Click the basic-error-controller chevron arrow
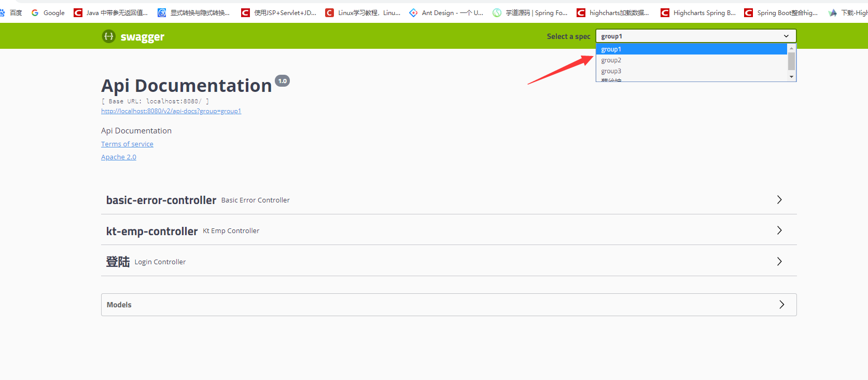Viewport: 868px width, 380px height. coord(779,200)
